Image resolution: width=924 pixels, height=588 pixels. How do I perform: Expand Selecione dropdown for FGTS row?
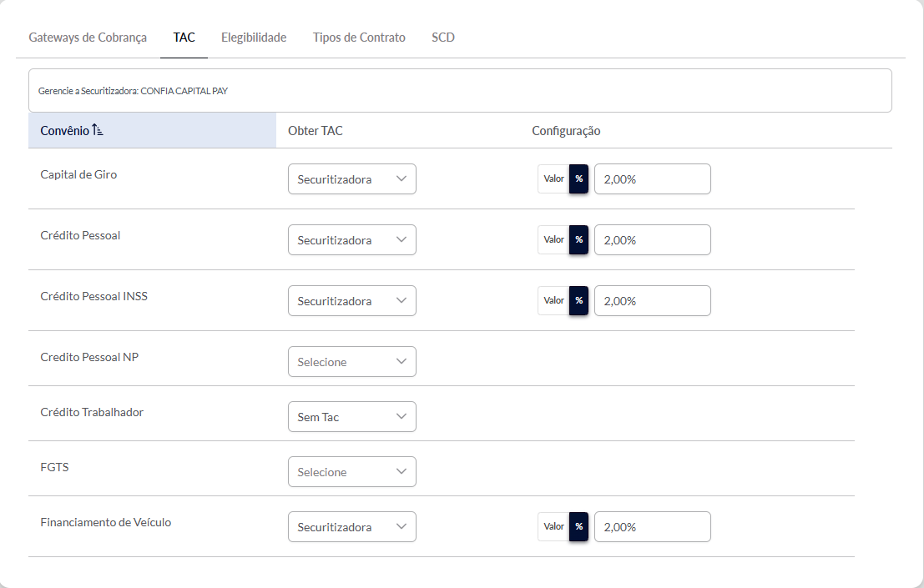pos(351,472)
